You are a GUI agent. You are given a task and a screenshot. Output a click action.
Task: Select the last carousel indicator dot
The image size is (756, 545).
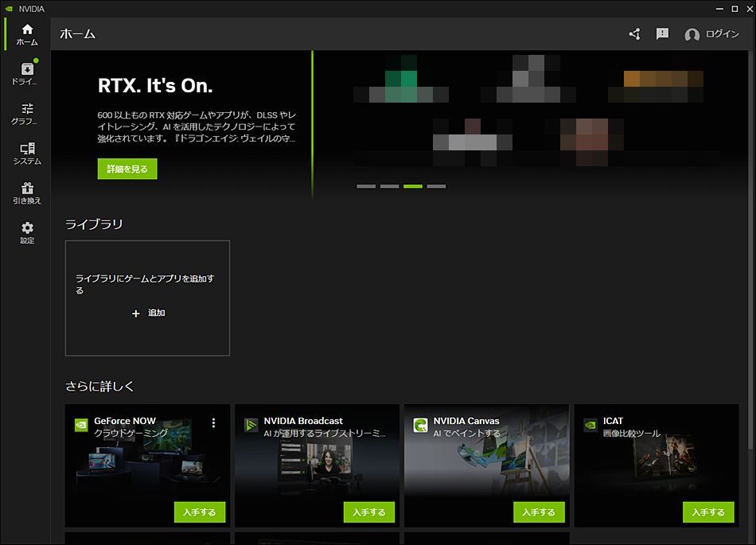[436, 185]
